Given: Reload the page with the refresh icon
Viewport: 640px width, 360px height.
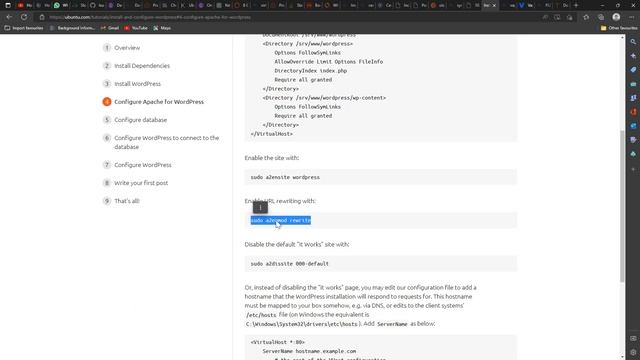Looking at the screenshot, I should (x=24, y=17).
